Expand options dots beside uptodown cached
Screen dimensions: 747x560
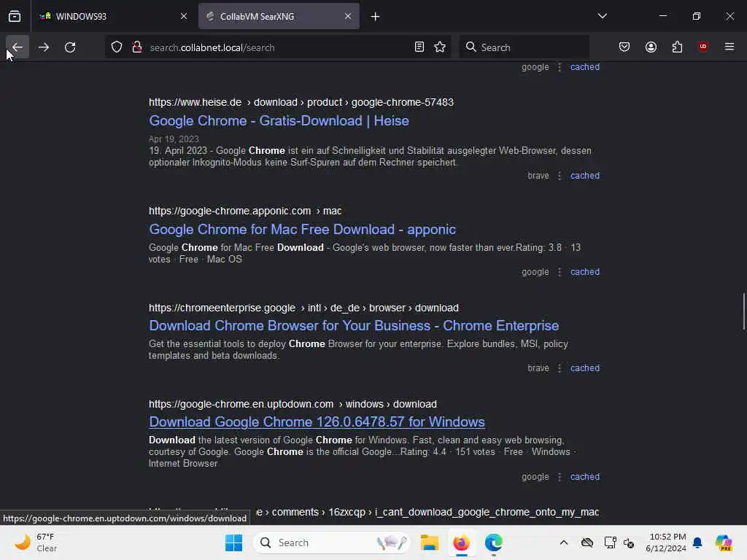(560, 477)
